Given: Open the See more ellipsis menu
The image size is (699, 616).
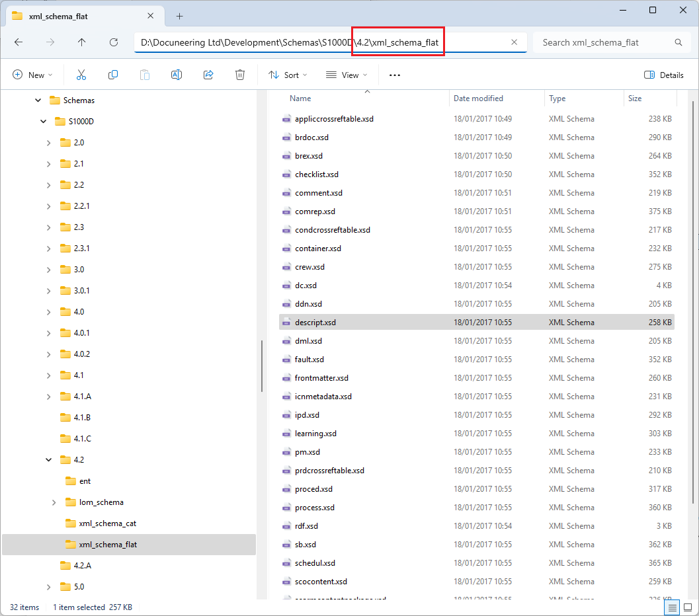Looking at the screenshot, I should (395, 75).
